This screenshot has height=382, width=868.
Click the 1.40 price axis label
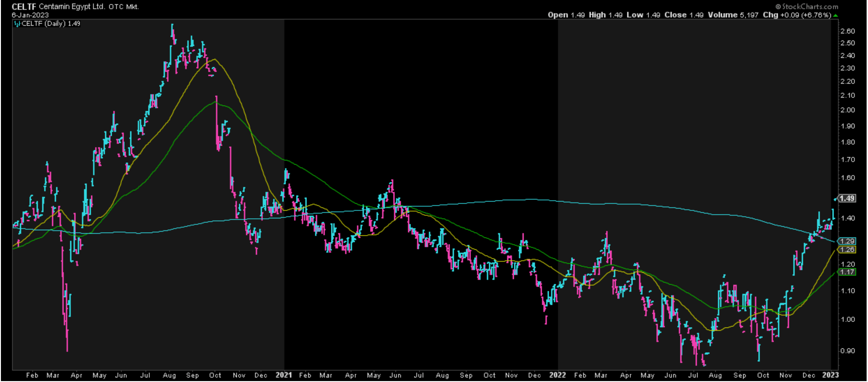tap(848, 218)
